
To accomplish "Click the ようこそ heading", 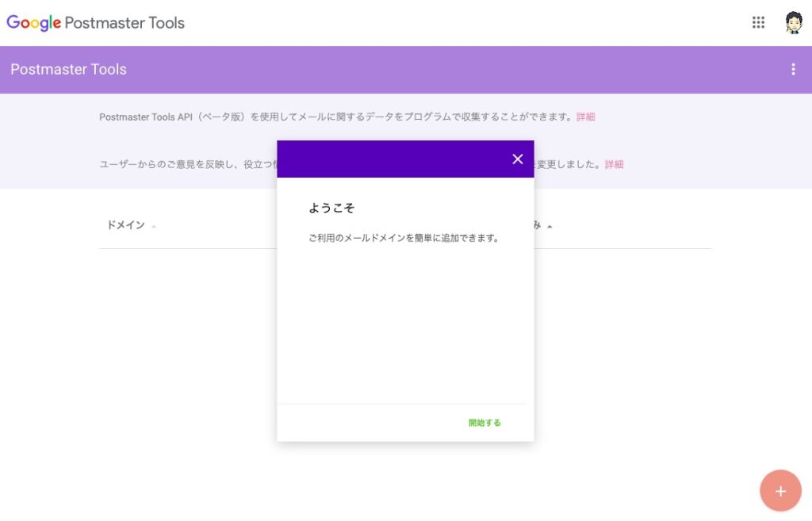I will click(331, 209).
